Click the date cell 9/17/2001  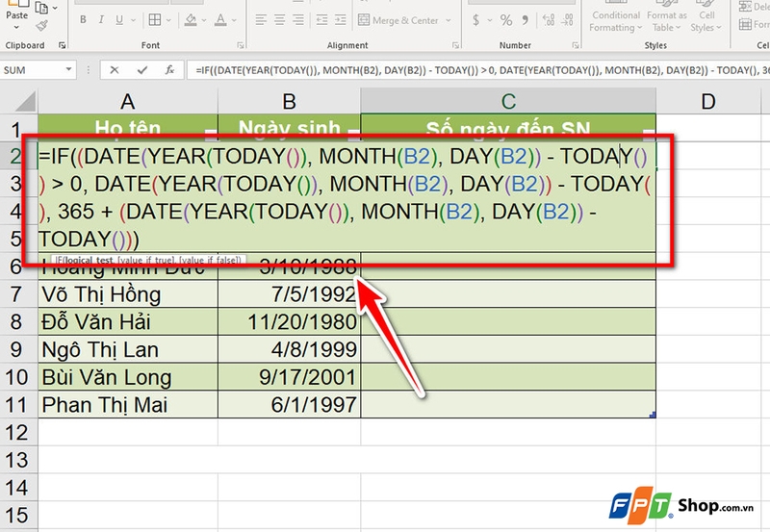[x=290, y=377]
